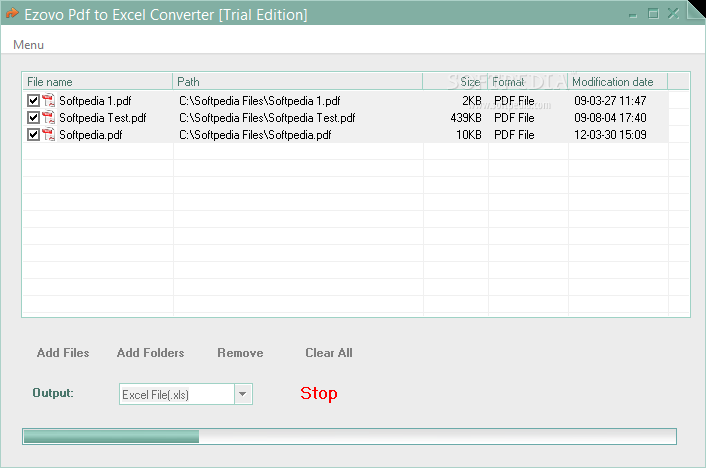Select file name Softpedia Test.pdf

click(x=103, y=118)
